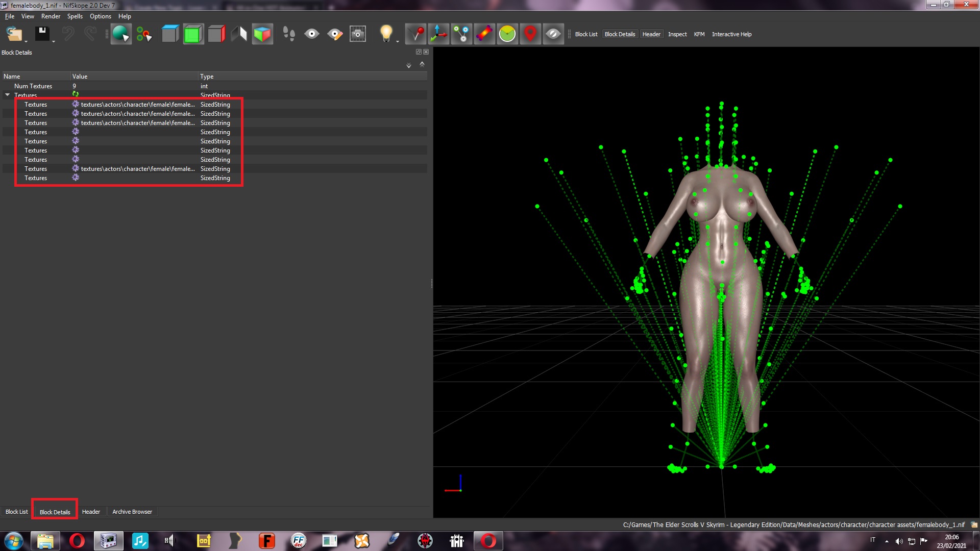Float the Block Details panel
This screenshot has width=980, height=551.
[419, 52]
